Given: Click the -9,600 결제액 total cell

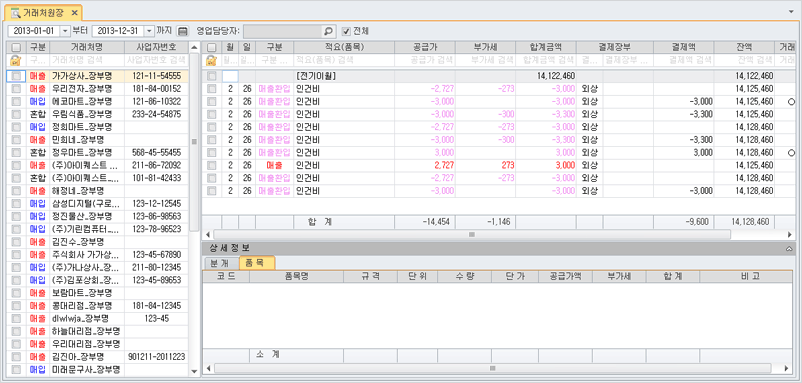Looking at the screenshot, I should tap(683, 222).
